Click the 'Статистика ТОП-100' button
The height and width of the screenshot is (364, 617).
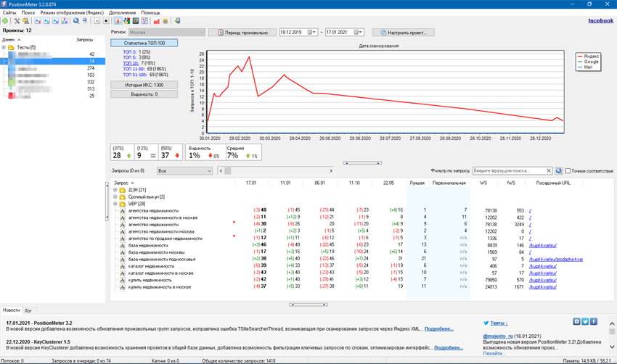(144, 43)
